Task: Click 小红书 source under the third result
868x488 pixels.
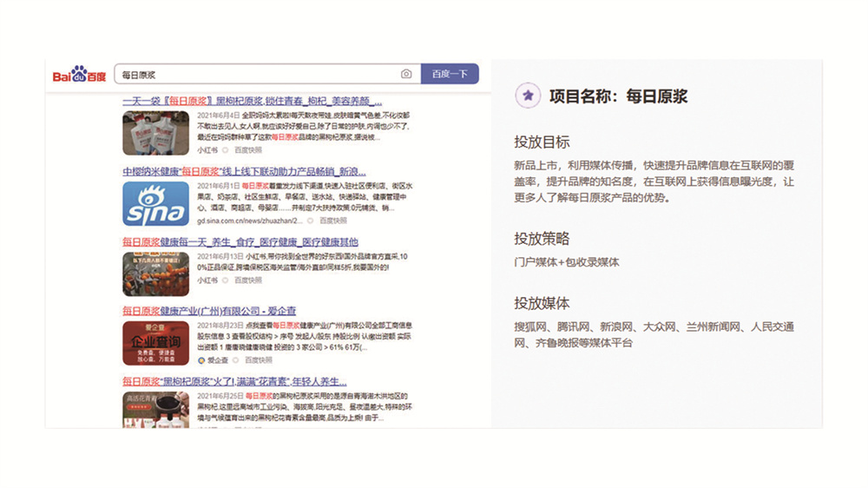Action: (207, 280)
